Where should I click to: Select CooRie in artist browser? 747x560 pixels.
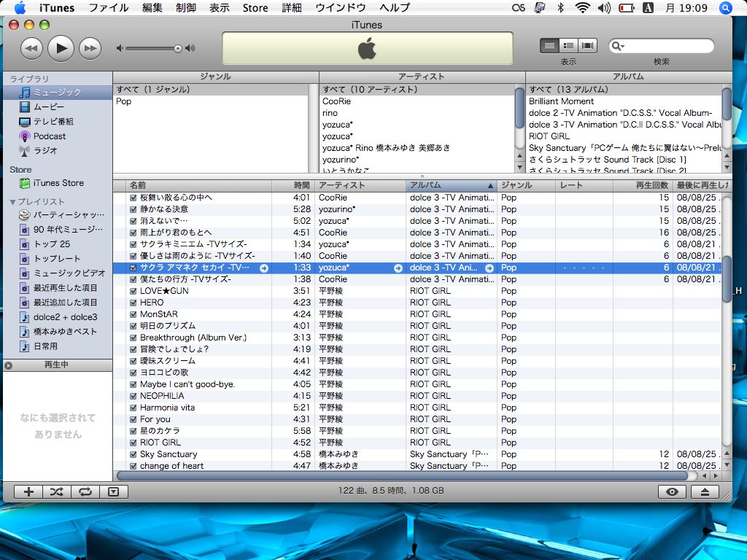pyautogui.click(x=417, y=101)
